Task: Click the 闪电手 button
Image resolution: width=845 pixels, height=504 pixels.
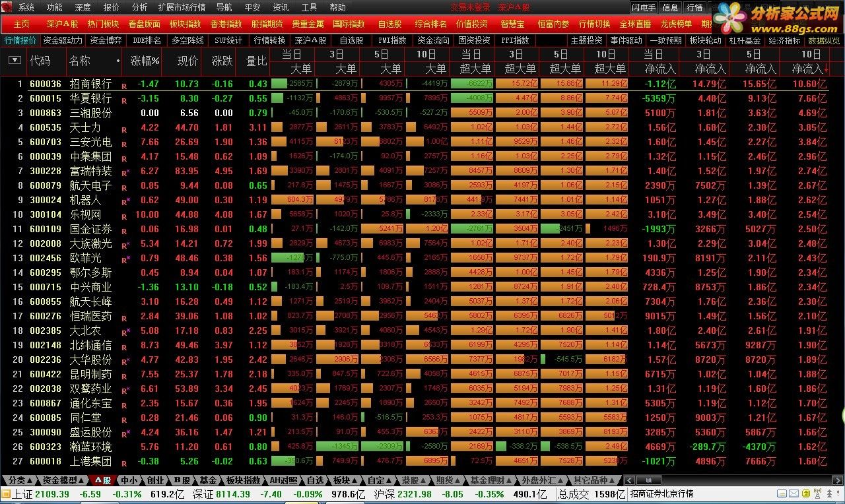Action: (644, 8)
